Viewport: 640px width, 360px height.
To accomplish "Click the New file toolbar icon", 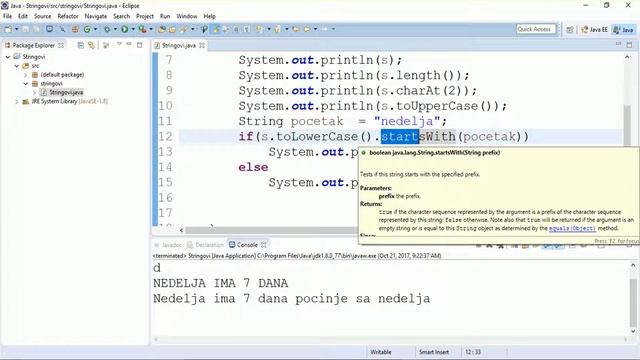I will 8,29.
